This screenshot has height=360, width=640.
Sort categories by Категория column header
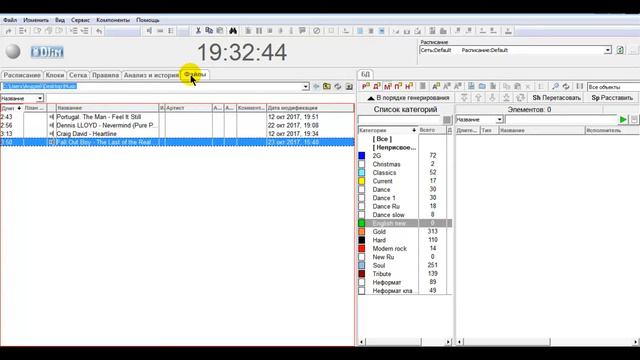coord(388,130)
